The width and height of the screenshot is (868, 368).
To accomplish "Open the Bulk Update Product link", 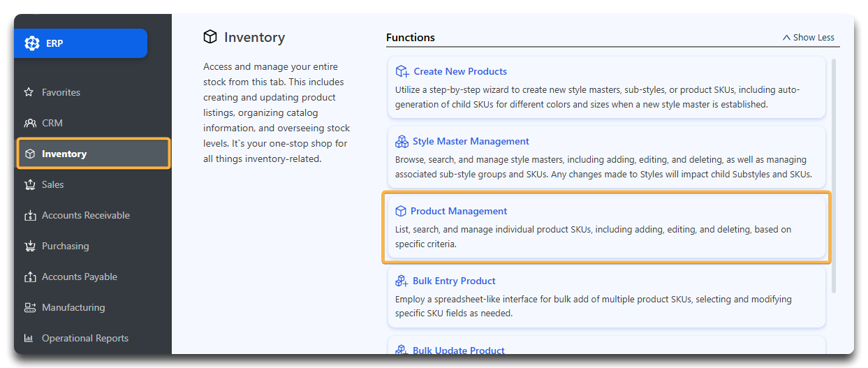I will point(459,351).
